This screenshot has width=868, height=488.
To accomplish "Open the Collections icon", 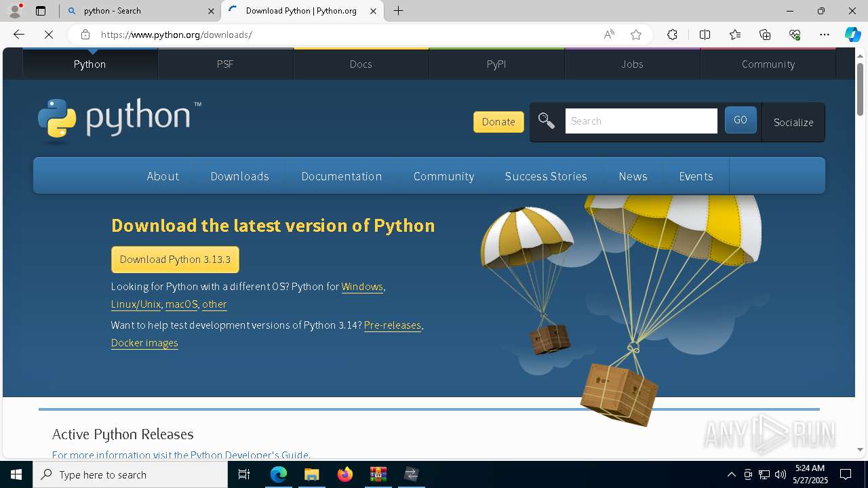I will click(x=765, y=35).
